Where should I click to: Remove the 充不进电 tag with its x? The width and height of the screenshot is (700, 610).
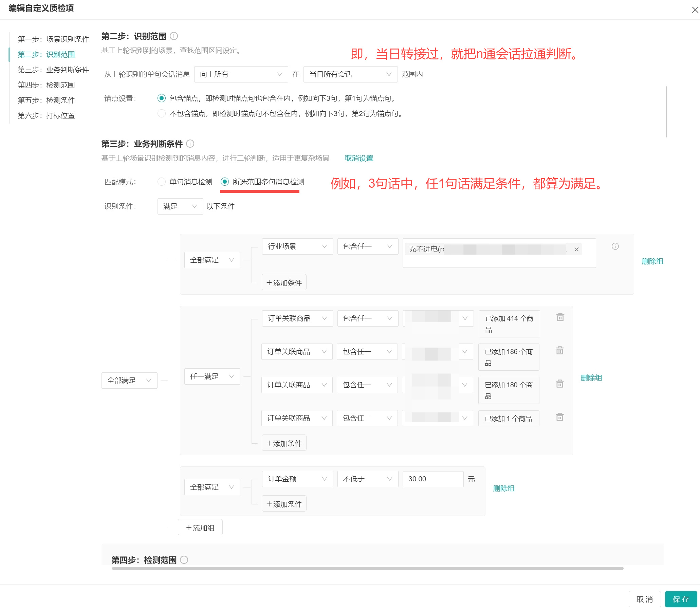[x=576, y=249]
